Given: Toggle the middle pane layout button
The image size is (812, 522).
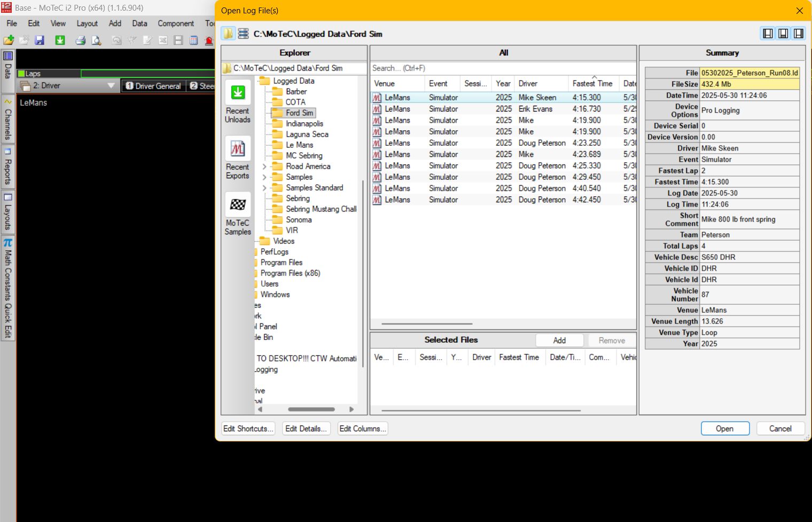Looking at the screenshot, I should [783, 34].
